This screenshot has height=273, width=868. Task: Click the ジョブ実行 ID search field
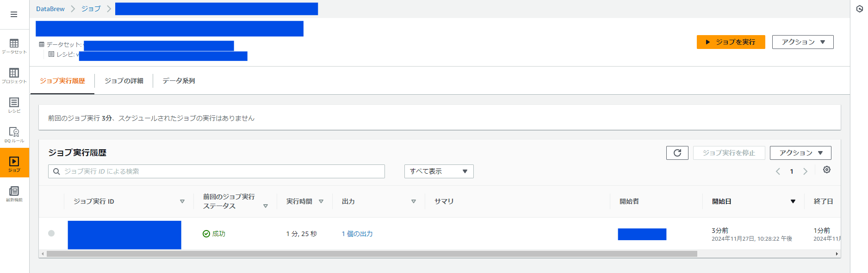click(x=217, y=171)
